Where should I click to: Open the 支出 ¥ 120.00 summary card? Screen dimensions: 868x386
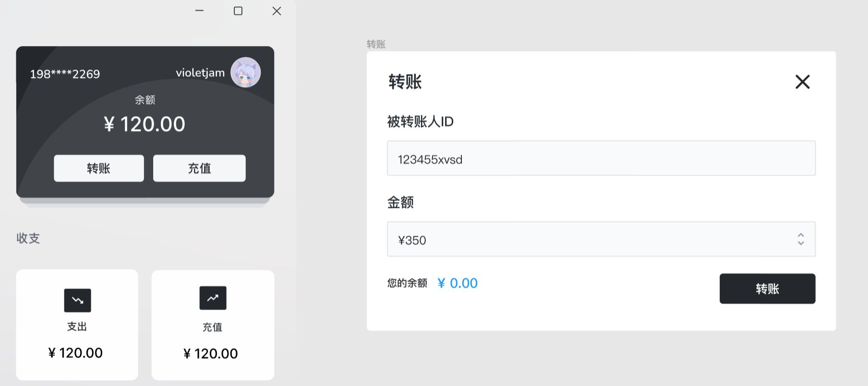[x=77, y=325]
